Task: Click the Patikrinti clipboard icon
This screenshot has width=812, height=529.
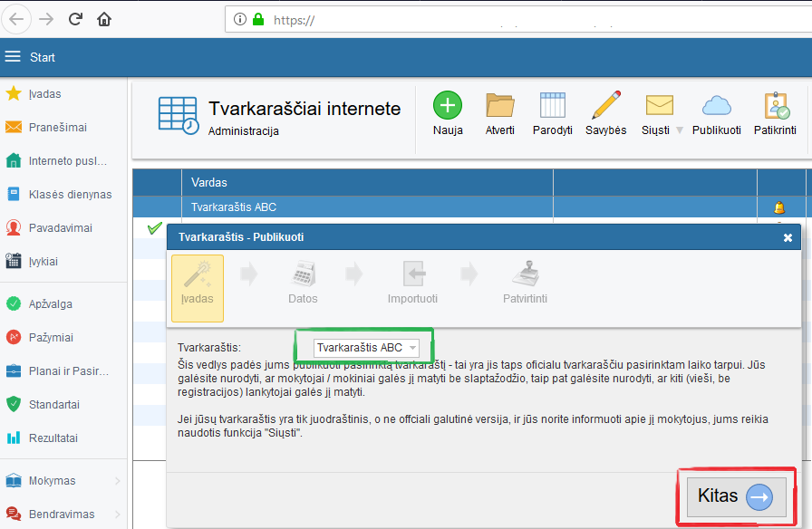Action: 776,106
